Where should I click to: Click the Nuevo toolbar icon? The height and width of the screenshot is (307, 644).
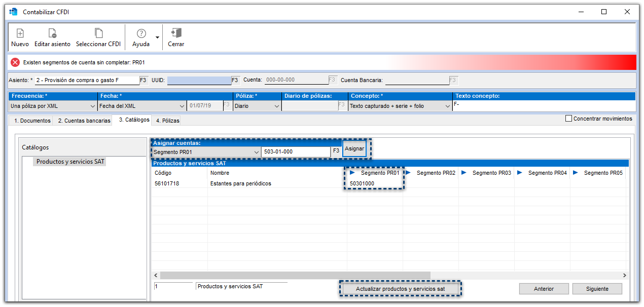click(20, 33)
